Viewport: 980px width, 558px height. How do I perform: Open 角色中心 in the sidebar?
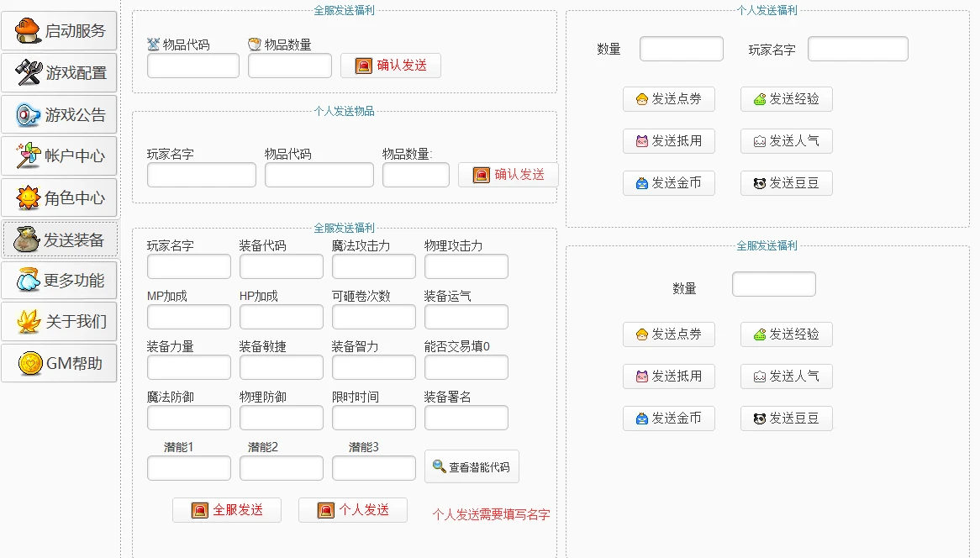59,197
